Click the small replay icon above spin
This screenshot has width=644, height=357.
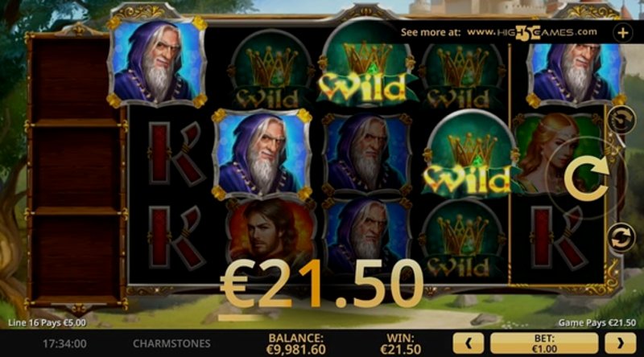(619, 120)
